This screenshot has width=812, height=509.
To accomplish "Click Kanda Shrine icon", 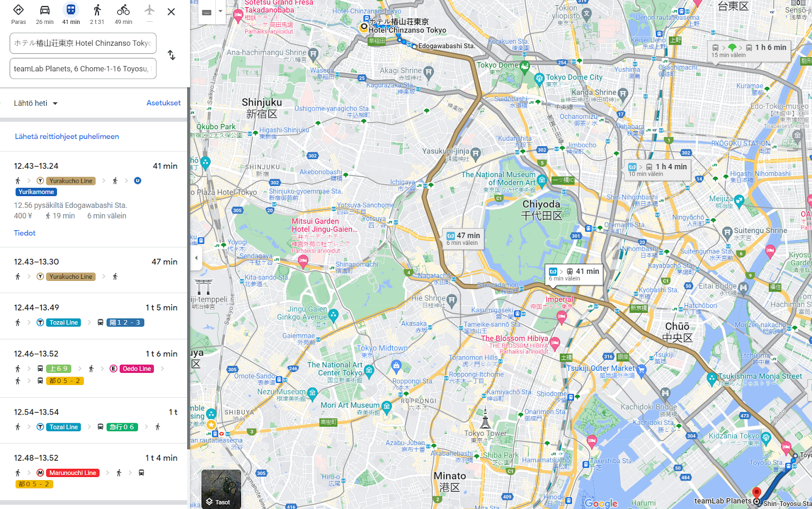I will (623, 93).
